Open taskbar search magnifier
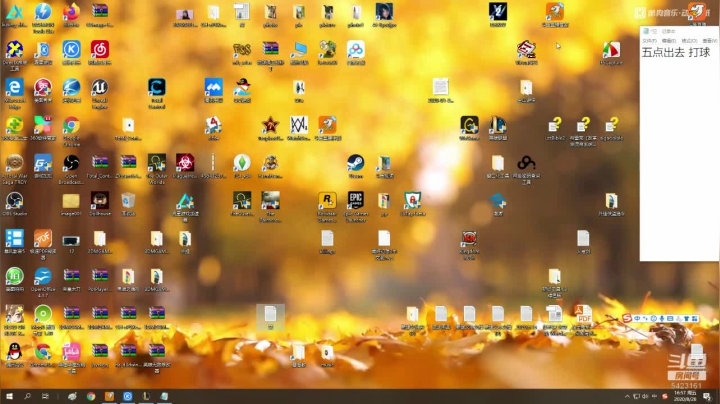The width and height of the screenshot is (720, 404). [27, 396]
